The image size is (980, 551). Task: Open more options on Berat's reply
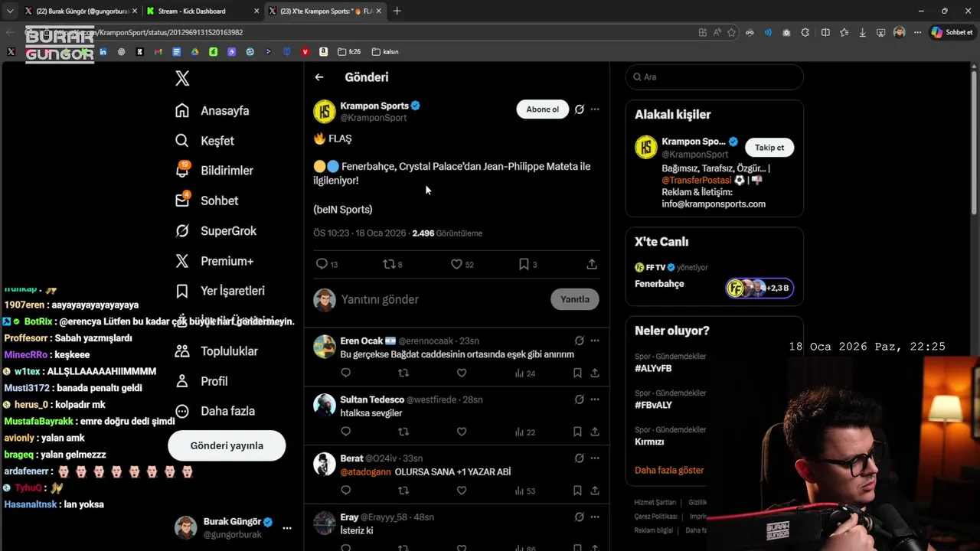(595, 458)
